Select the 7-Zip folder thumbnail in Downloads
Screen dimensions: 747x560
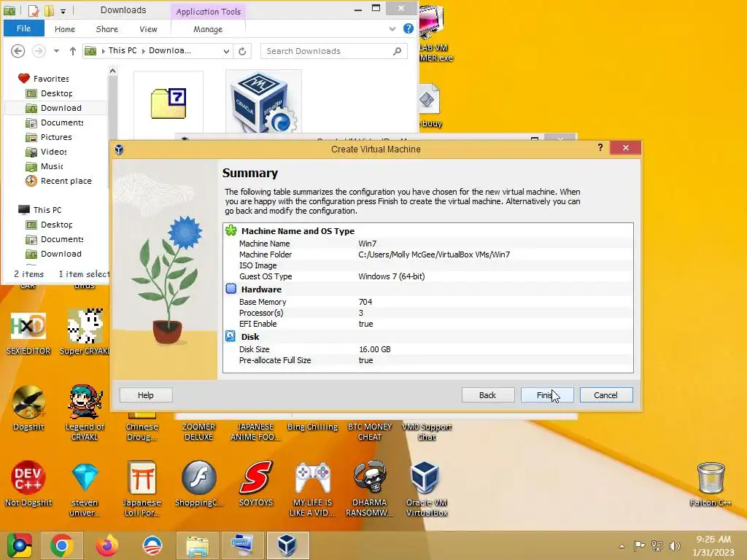pos(169,104)
